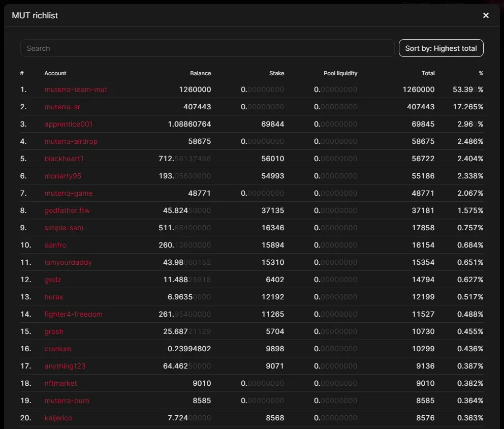Image resolution: width=504 pixels, height=429 pixels.
Task: Click the Account column header
Action: [55, 73]
